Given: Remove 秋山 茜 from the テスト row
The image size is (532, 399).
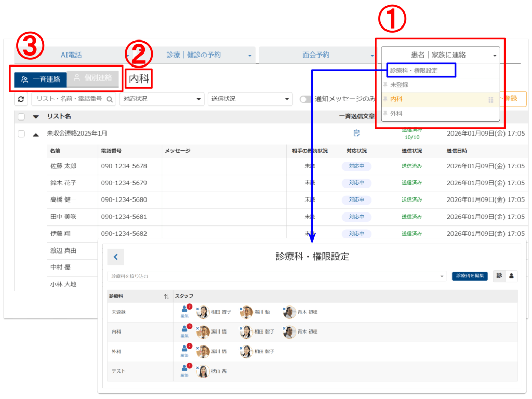Looking at the screenshot, I should point(198,367).
